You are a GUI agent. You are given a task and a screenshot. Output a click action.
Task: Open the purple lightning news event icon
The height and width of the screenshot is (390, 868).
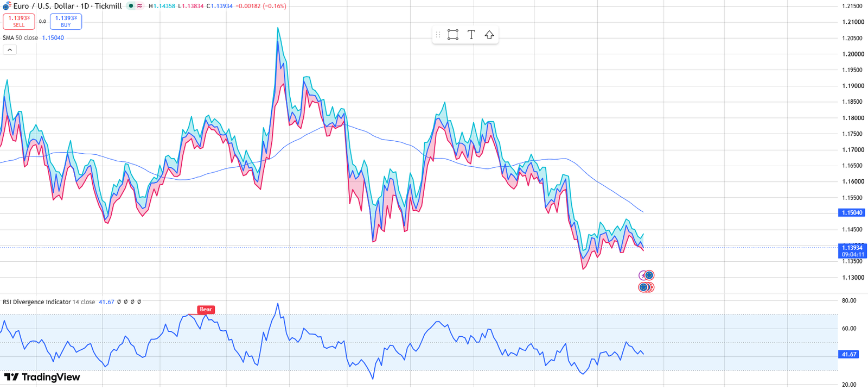coord(641,275)
